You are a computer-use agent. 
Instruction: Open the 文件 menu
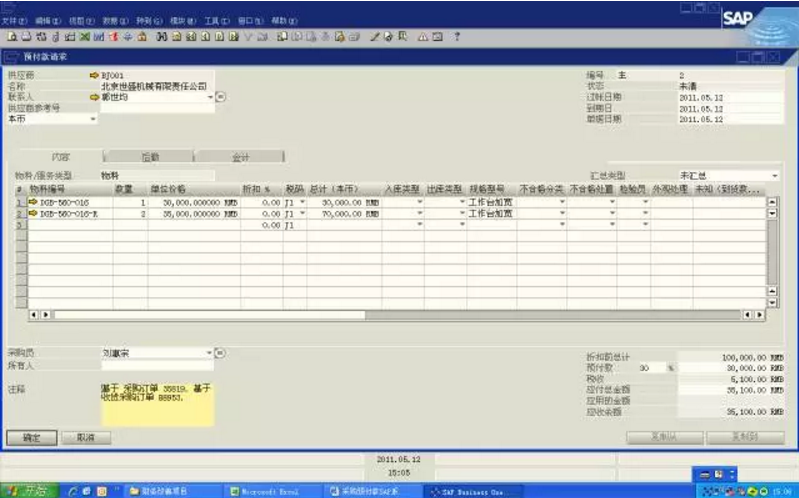14,21
